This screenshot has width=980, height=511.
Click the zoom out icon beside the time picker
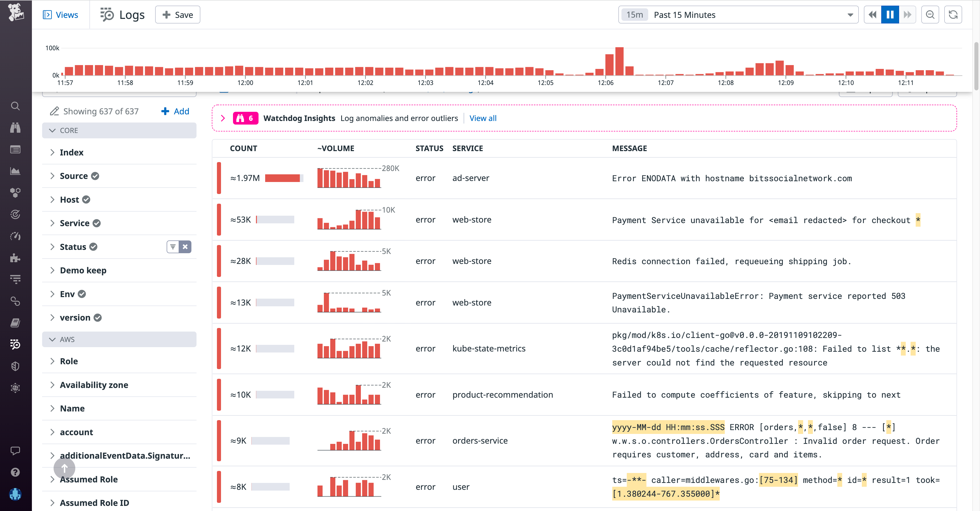click(930, 15)
